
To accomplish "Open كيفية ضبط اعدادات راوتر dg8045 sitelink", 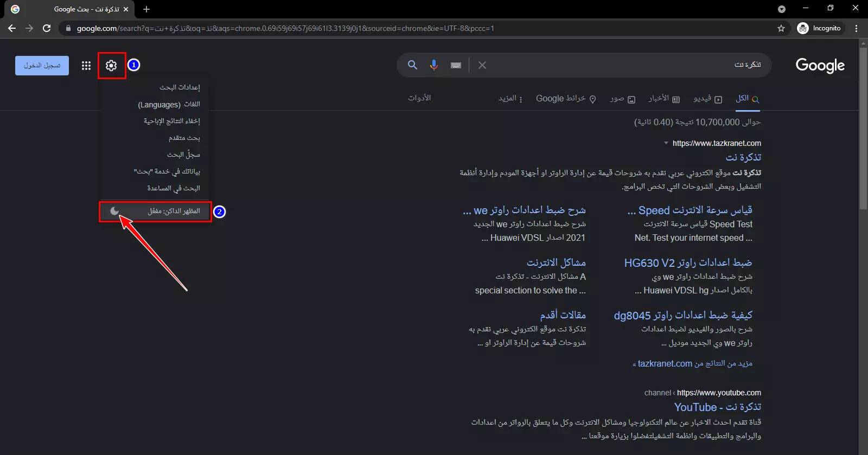I will pos(683,316).
